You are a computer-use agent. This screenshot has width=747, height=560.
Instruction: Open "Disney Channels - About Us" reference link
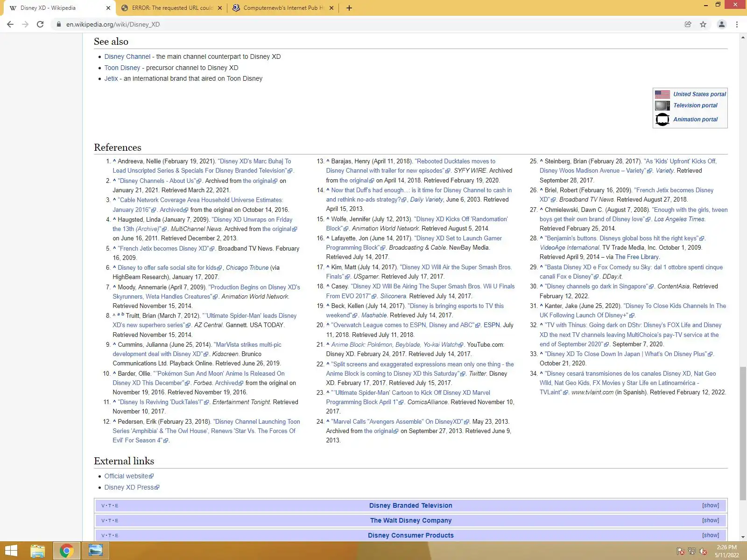click(x=160, y=181)
